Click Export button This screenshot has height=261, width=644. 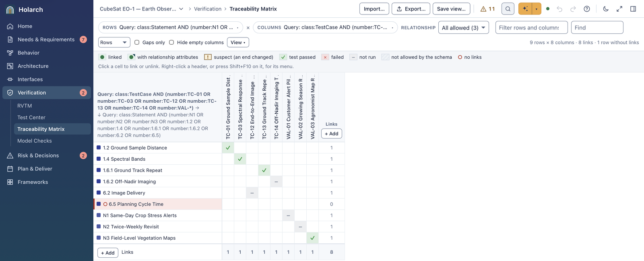point(411,9)
